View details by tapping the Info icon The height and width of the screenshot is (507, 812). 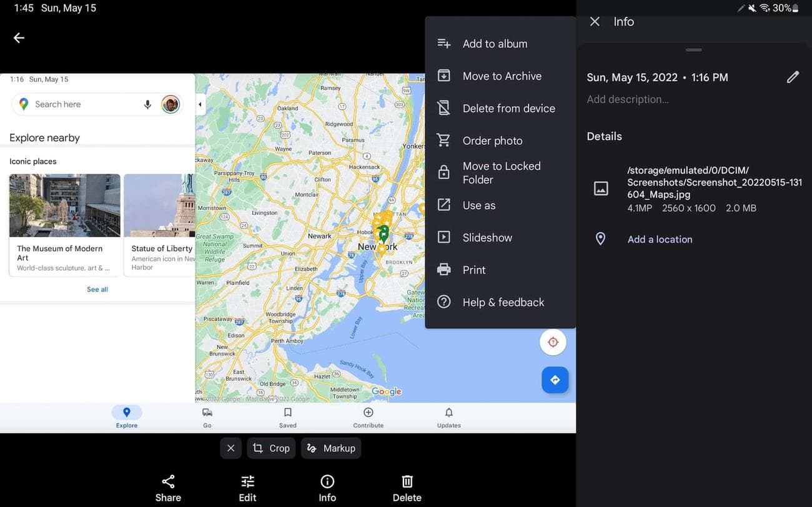pyautogui.click(x=327, y=487)
